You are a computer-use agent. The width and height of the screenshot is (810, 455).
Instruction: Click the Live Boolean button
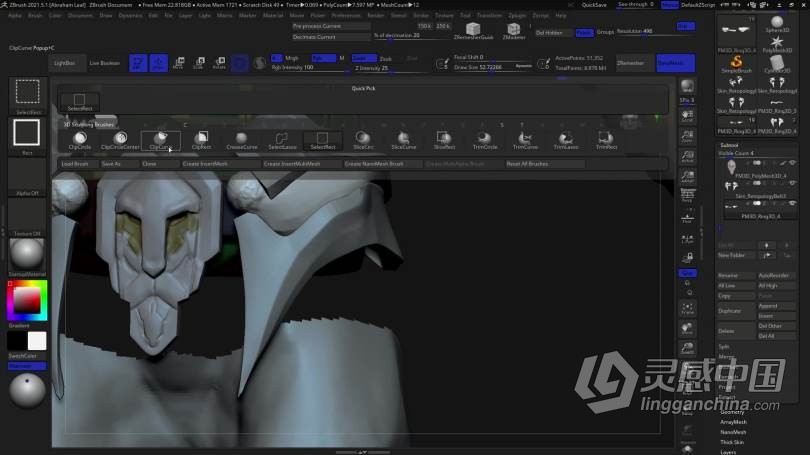105,63
